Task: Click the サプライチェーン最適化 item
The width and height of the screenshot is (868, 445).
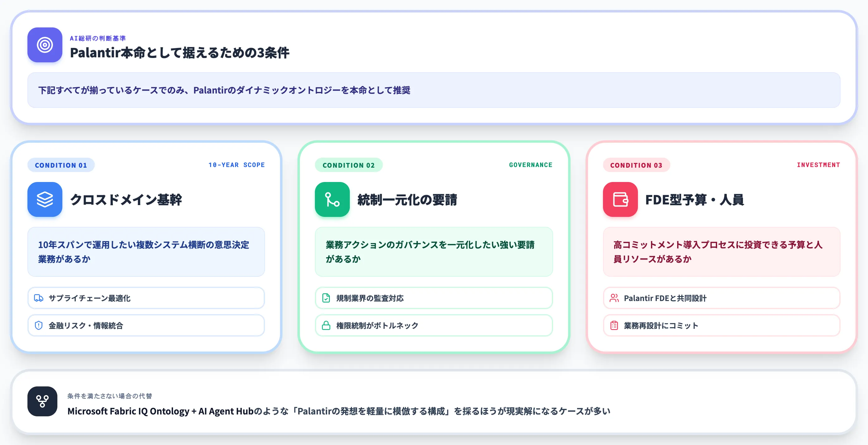Action: (146, 298)
